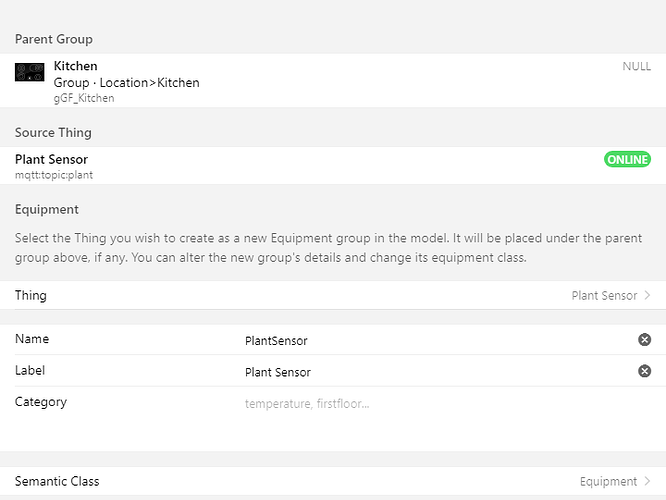Screen dimensions: 666x500
Task: Open the Semantic Class selector
Action: point(333,482)
